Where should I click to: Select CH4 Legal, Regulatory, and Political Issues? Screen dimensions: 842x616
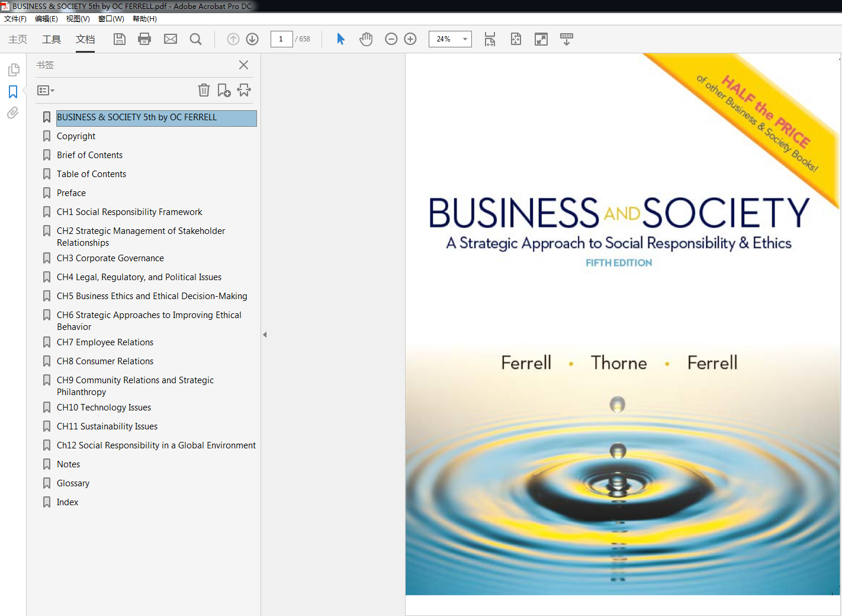[139, 277]
